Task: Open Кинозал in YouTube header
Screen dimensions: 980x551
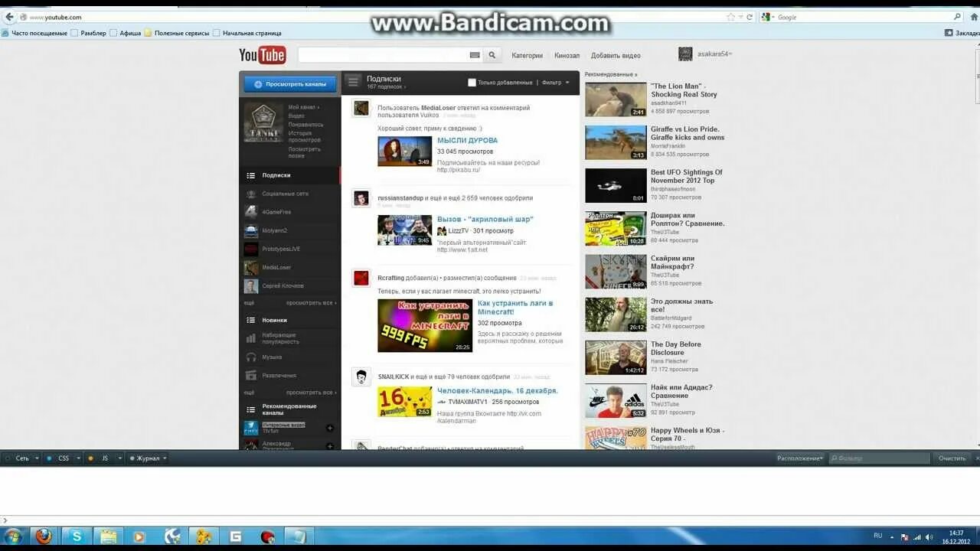Action: tap(567, 55)
